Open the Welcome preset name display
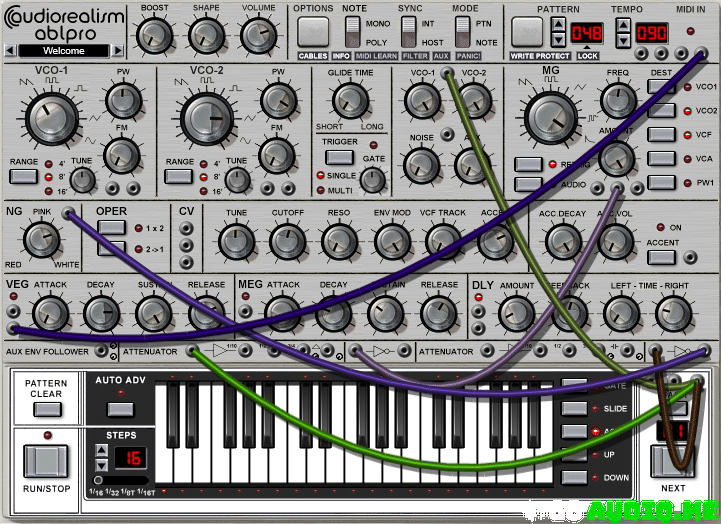Viewport: 721px width, 524px height. (x=64, y=51)
